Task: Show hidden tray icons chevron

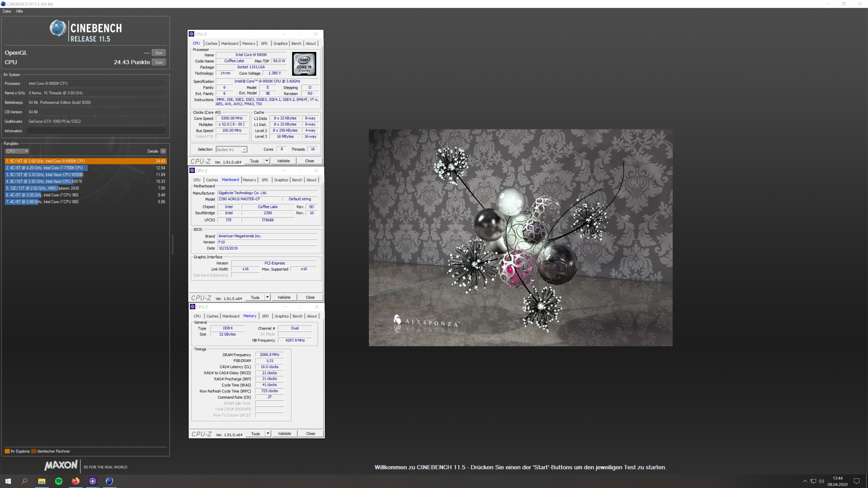Action: tap(805, 481)
